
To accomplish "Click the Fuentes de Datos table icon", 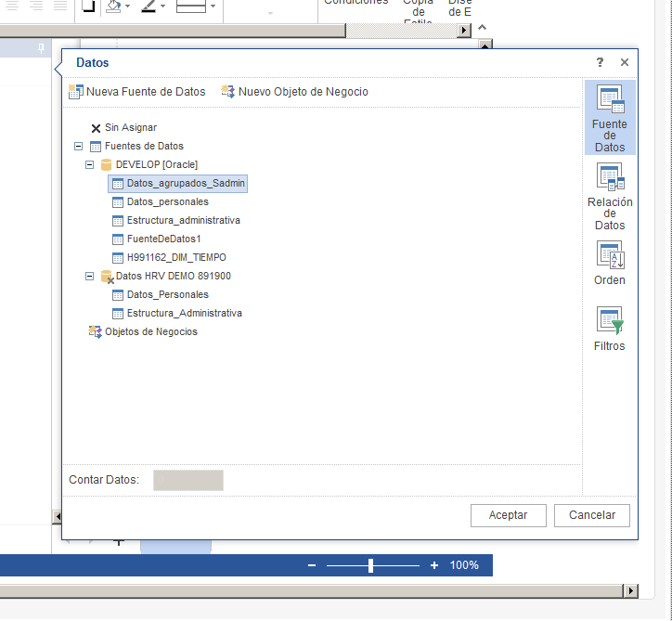I will tap(96, 147).
